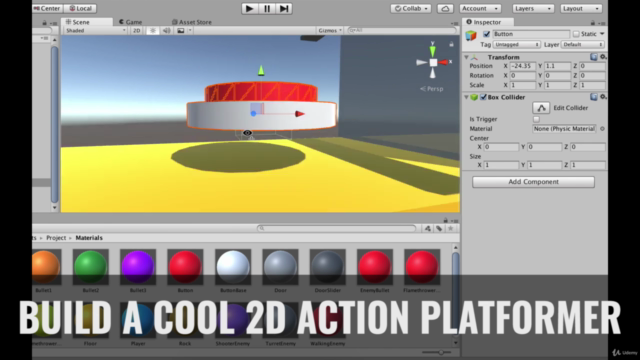Viewport: 640px width, 360px height.
Task: Click the favorites star icon in Project
Action: coord(451,229)
